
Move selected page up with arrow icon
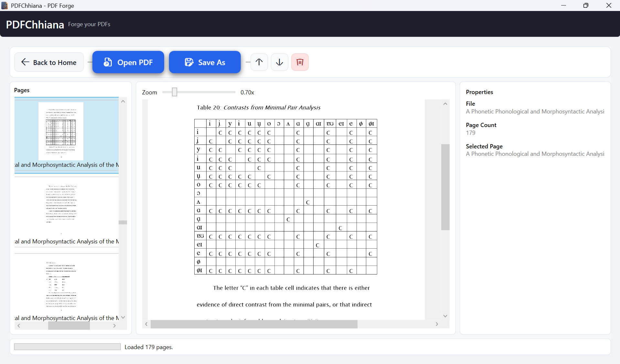pyautogui.click(x=259, y=62)
